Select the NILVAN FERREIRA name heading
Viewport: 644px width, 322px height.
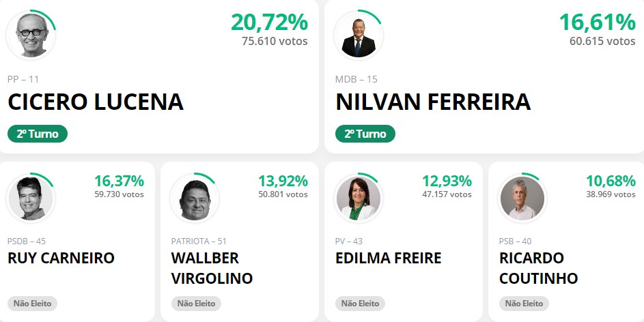pyautogui.click(x=433, y=102)
